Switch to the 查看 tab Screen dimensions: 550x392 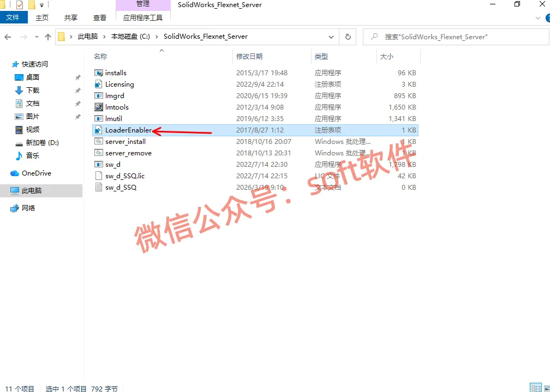(100, 17)
